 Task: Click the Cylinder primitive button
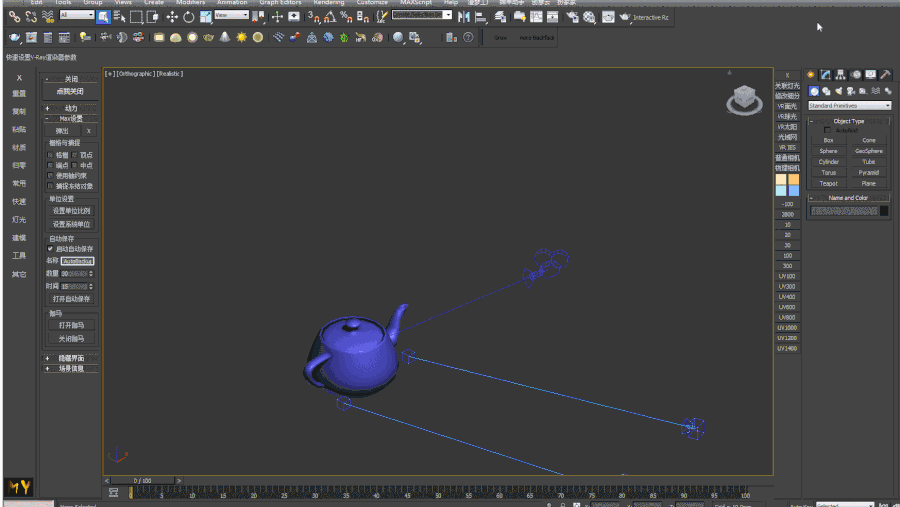coord(828,162)
